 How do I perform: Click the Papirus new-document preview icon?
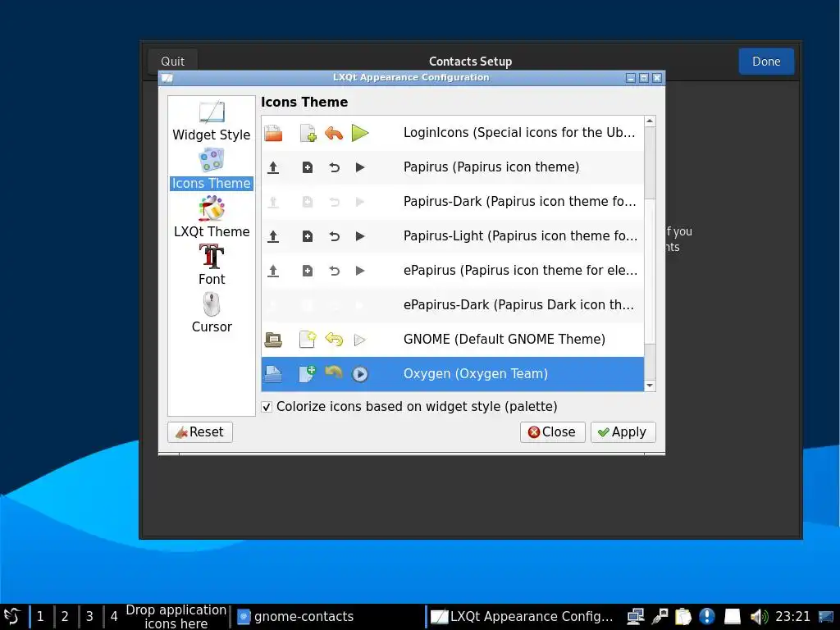pos(308,167)
